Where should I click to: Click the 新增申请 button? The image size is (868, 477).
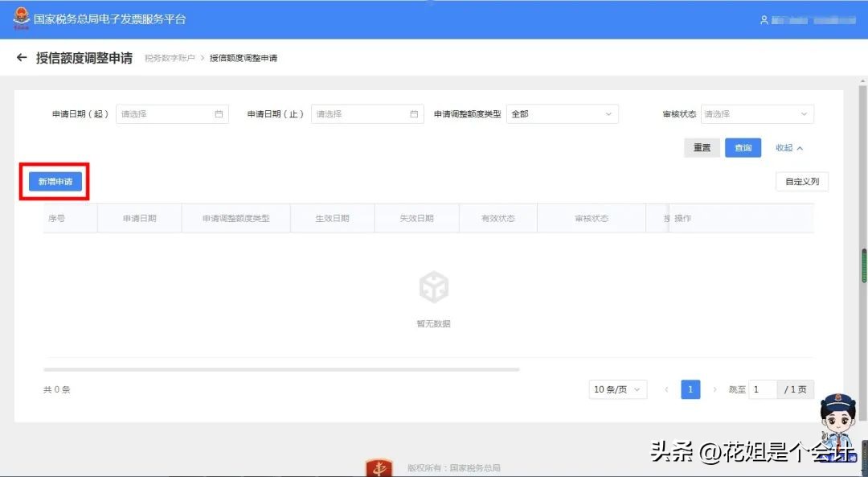point(55,182)
